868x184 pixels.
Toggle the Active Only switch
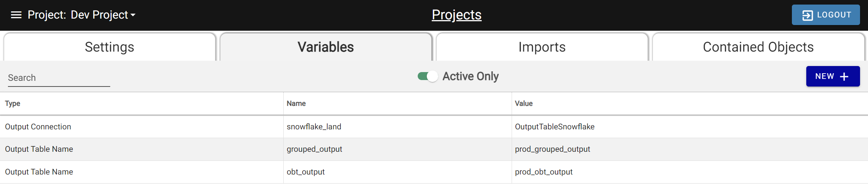click(x=428, y=76)
